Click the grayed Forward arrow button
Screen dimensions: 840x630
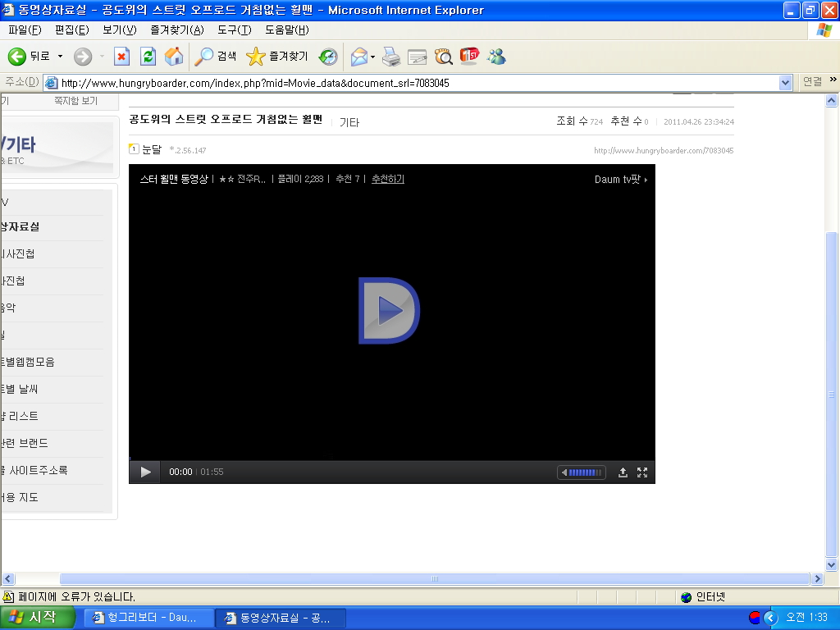click(x=83, y=57)
